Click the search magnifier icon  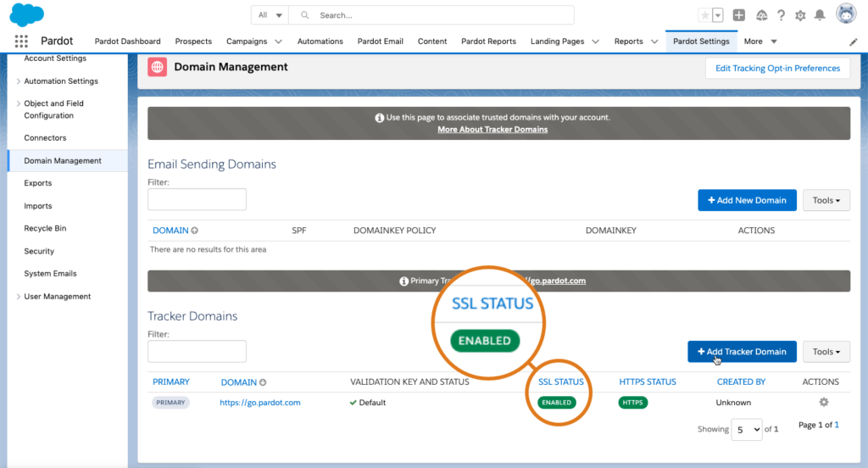point(304,15)
